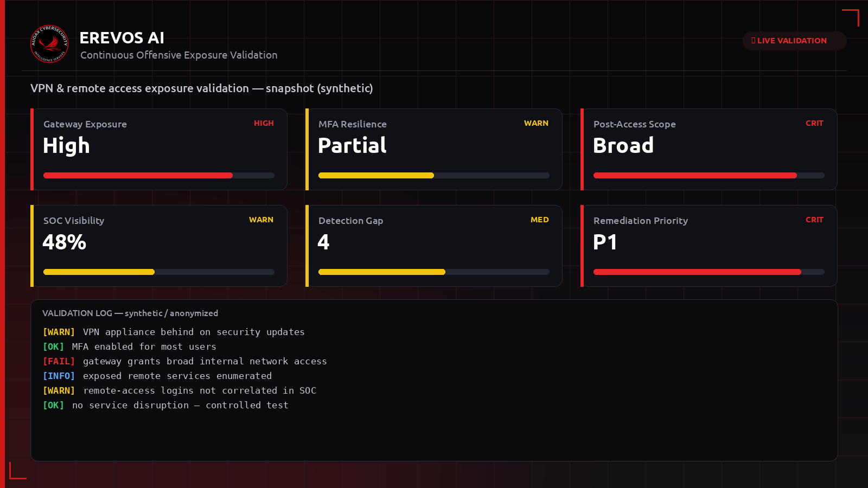Screen dimensions: 868x488
Task: Click the VALIDATION LOG header
Action: 130,313
